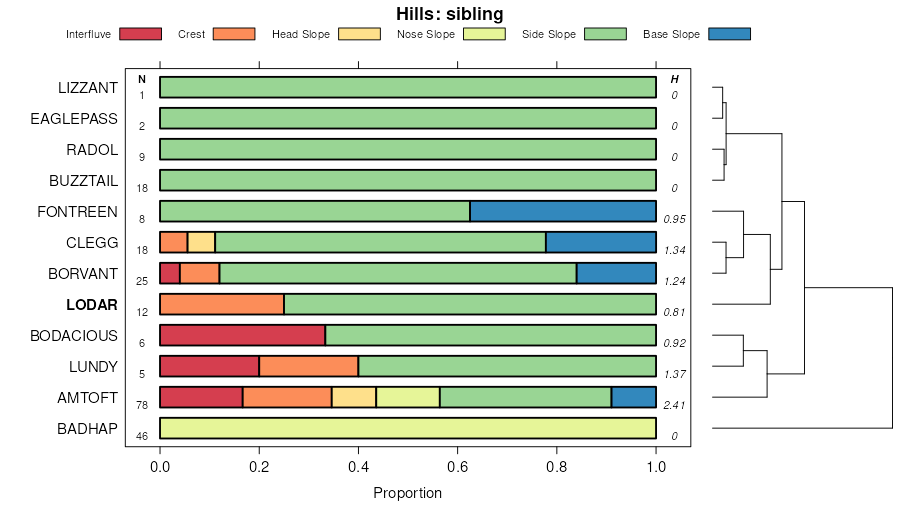Click the Side Slope green legend swatch
Image resolution: width=900 pixels, height=520 pixels.
pyautogui.click(x=605, y=34)
